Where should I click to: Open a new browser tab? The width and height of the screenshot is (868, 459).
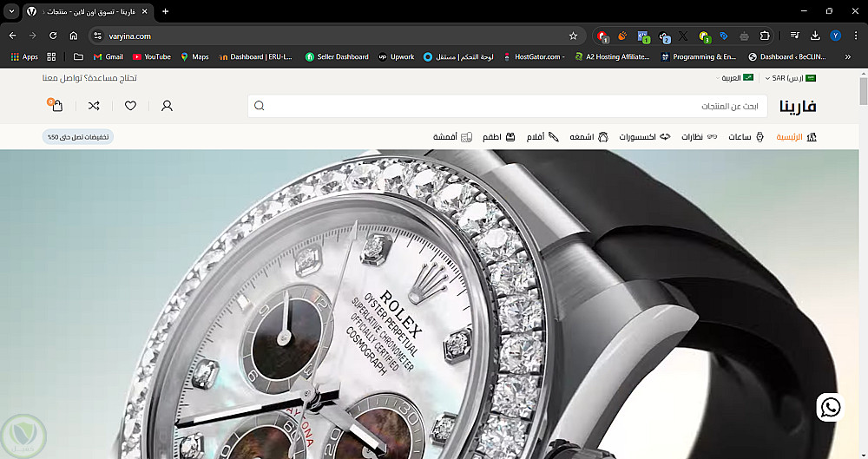coord(165,11)
